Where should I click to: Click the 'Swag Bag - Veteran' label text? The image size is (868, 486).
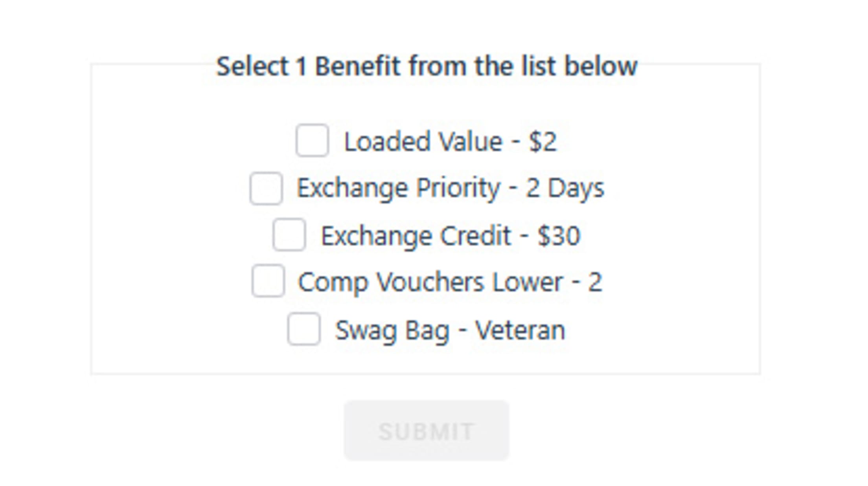pos(450,330)
